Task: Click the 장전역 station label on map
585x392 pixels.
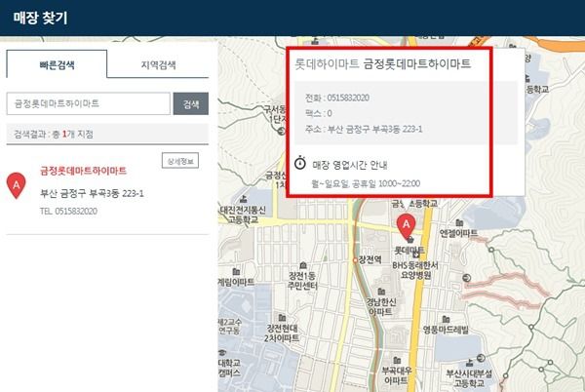Action: pos(370,259)
